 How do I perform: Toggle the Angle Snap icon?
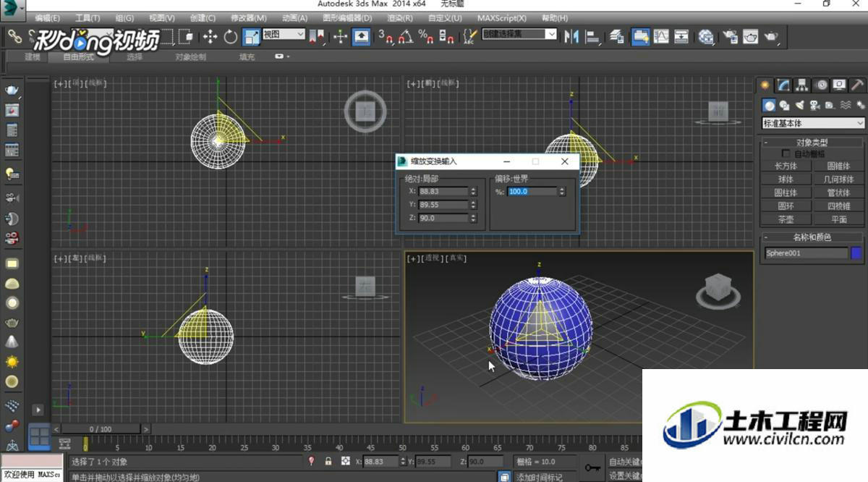(x=406, y=36)
